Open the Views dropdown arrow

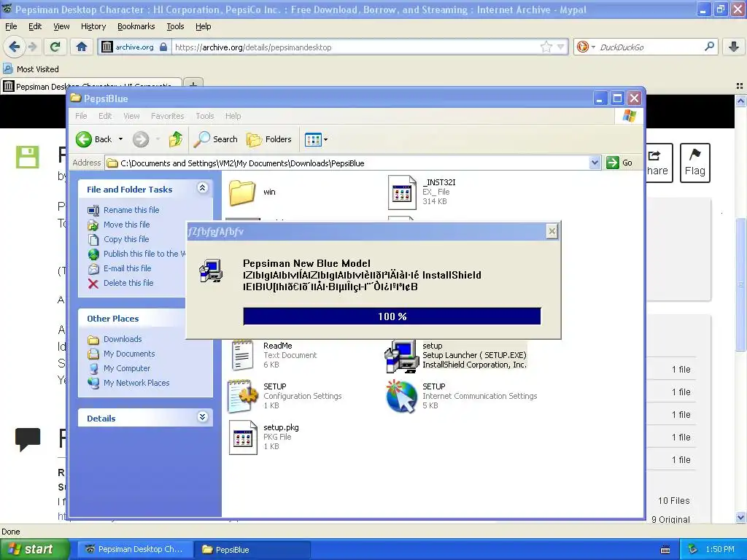[326, 139]
